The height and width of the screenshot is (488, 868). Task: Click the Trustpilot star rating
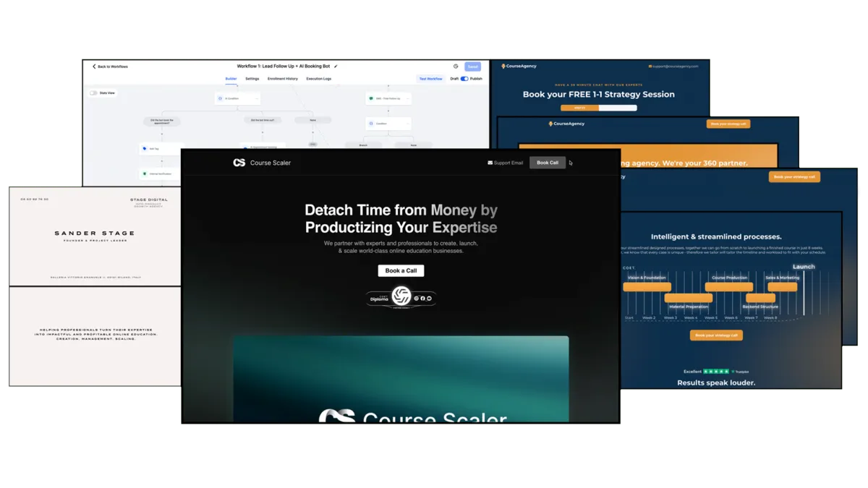tap(716, 372)
